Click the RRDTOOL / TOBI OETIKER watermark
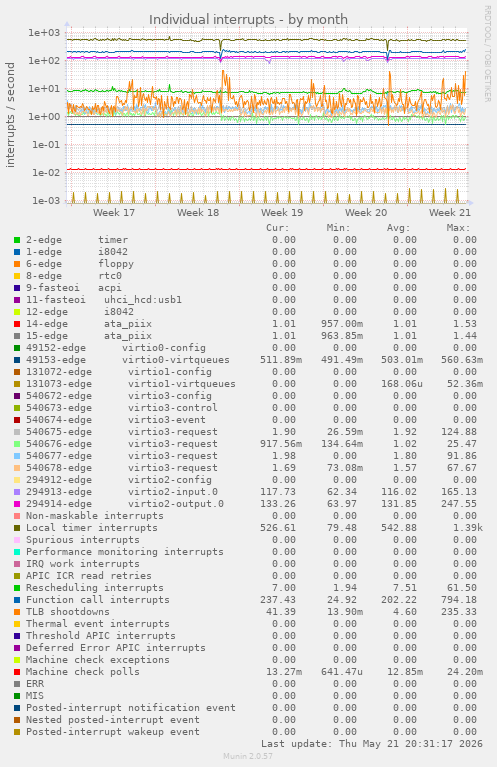The image size is (497, 767). click(x=487, y=54)
